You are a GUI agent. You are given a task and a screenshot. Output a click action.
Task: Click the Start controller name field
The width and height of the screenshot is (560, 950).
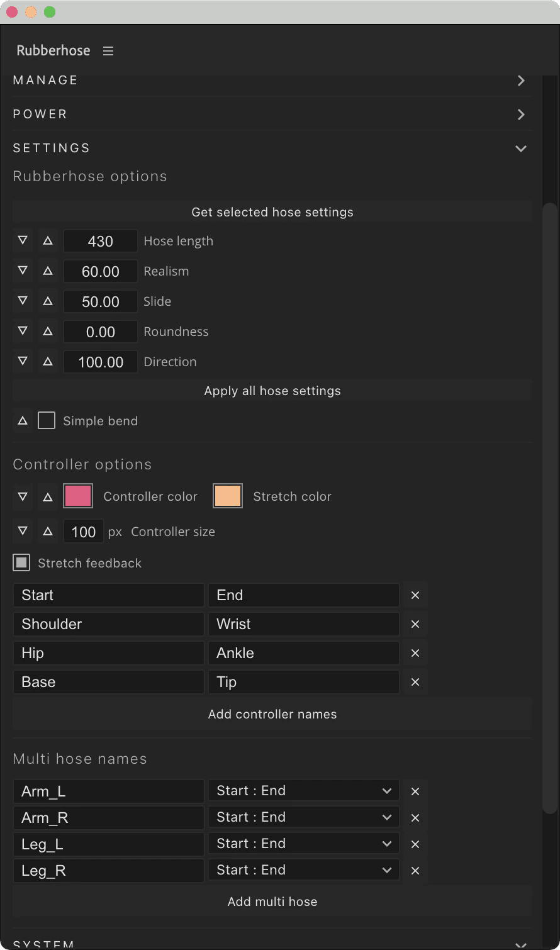[x=108, y=595]
